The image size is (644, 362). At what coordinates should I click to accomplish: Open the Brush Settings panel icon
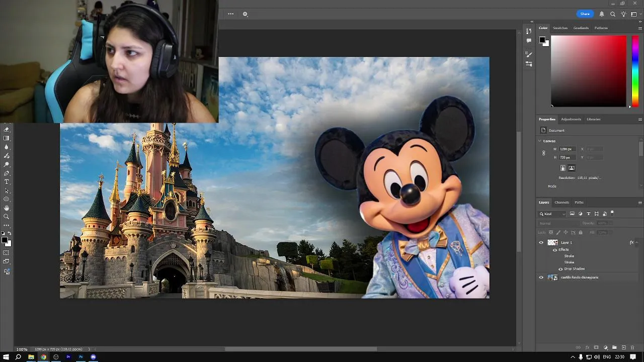tap(529, 64)
